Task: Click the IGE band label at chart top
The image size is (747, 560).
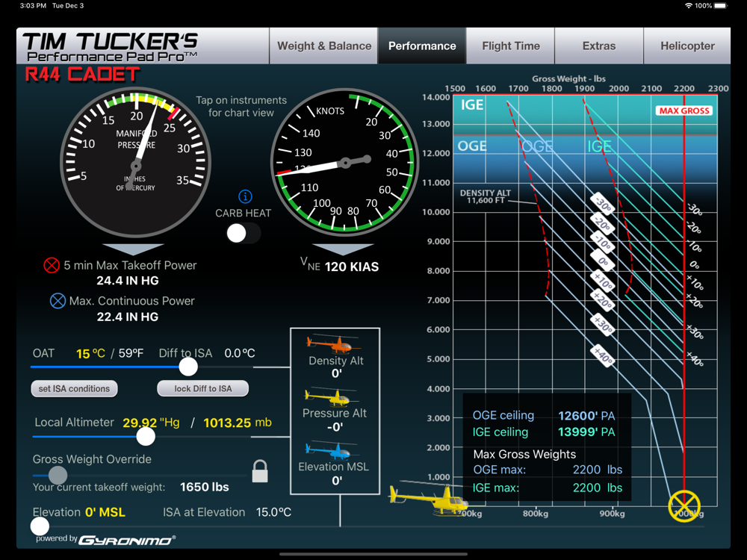Action: [x=471, y=105]
